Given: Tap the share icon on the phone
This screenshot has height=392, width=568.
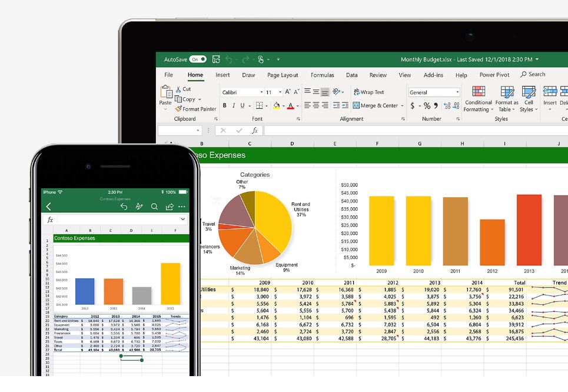Looking at the screenshot, I should point(170,207).
